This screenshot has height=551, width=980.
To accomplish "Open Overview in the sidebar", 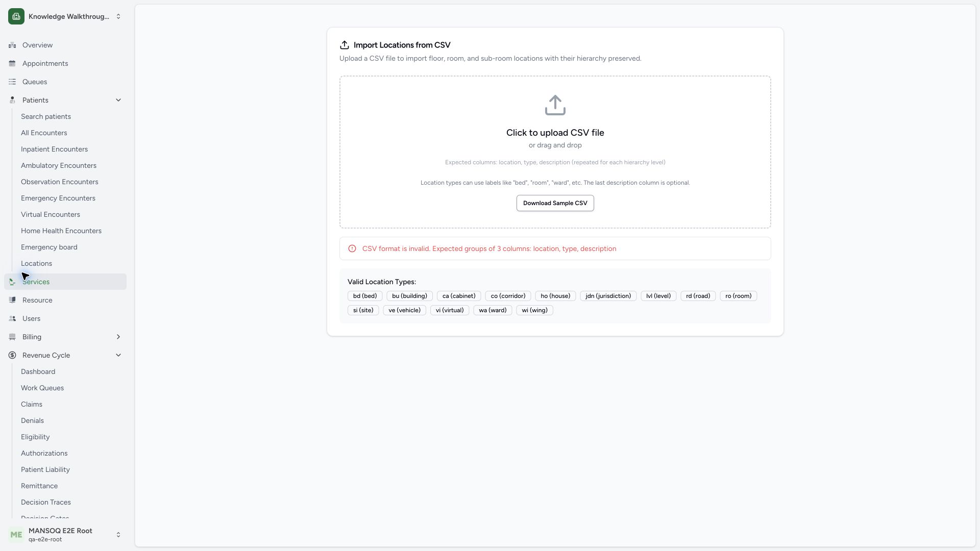I will click(65, 45).
